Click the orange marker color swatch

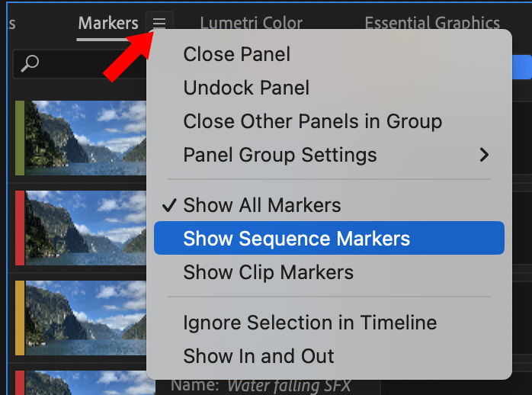click(20, 318)
